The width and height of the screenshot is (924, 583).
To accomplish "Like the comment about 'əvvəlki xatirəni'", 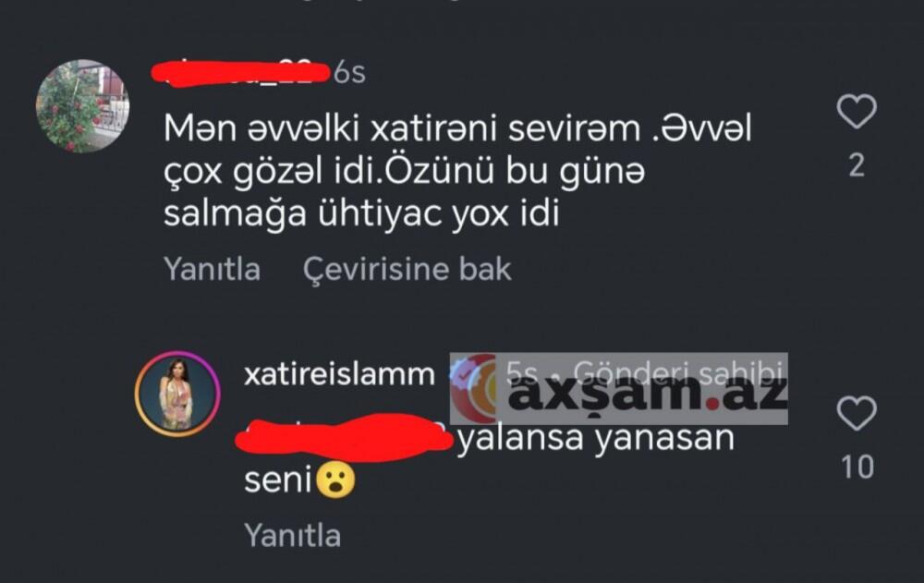I will [x=857, y=111].
